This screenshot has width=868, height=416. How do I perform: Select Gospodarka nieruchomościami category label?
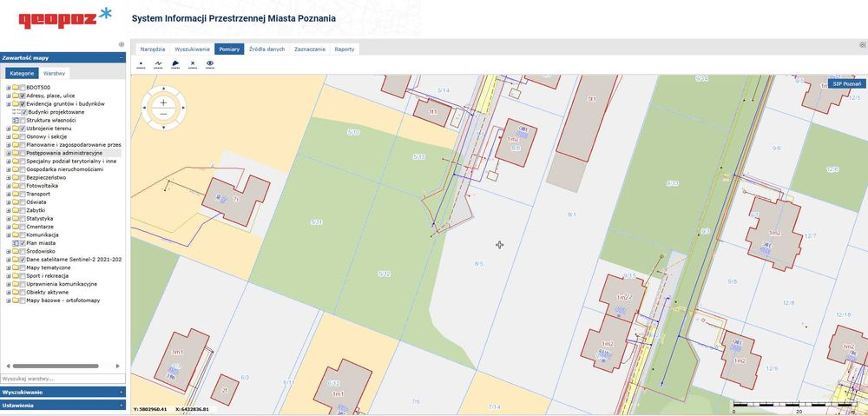point(65,169)
